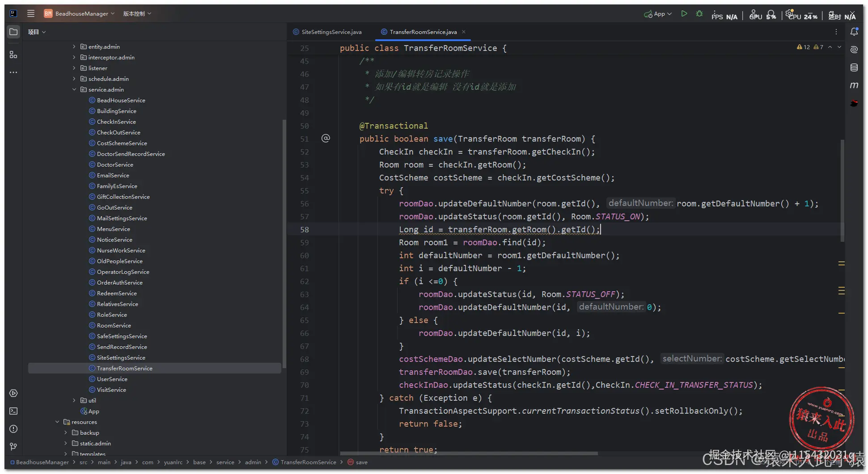Expand the static.admin folder
The width and height of the screenshot is (868, 474).
pyautogui.click(x=66, y=443)
